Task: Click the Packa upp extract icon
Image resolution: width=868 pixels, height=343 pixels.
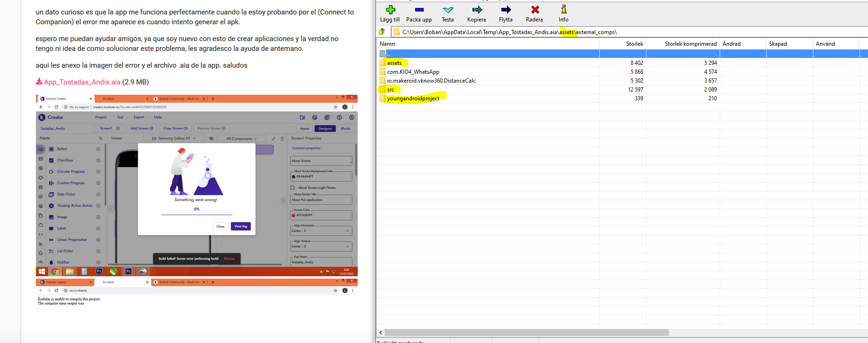Action: 419,10
